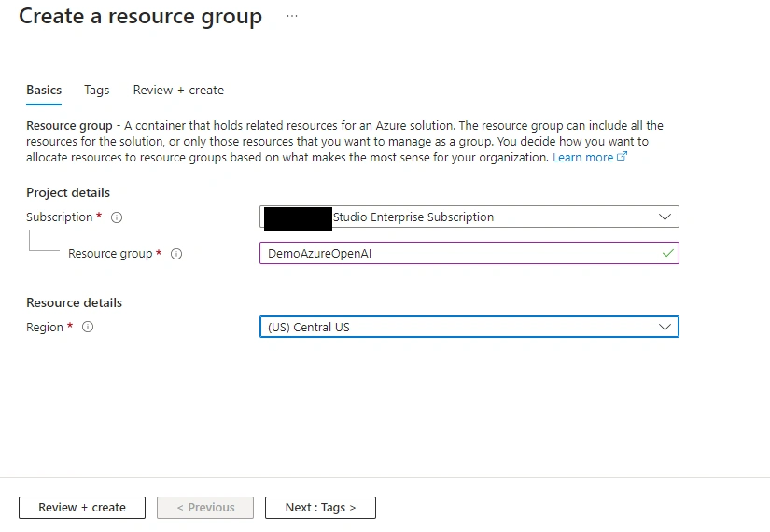Screen dimensions: 770x532
Task: Click the '(US) Central US' region value
Action: pyautogui.click(x=309, y=328)
